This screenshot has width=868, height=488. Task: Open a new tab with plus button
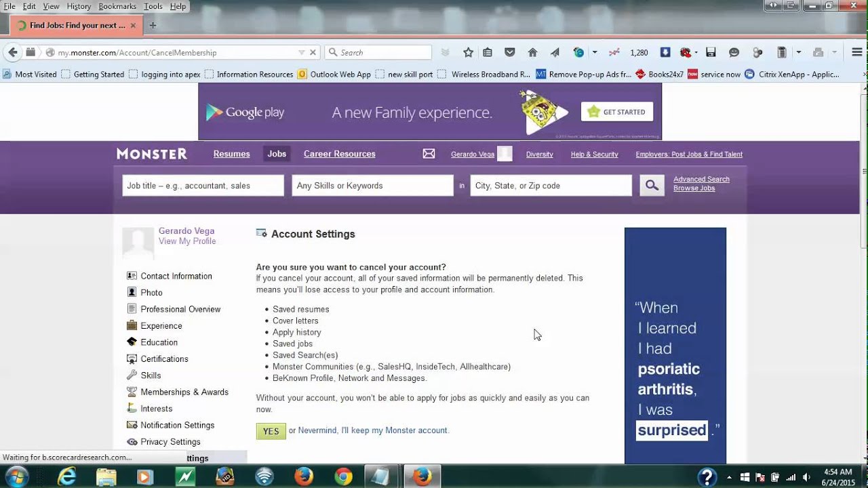[x=153, y=26]
